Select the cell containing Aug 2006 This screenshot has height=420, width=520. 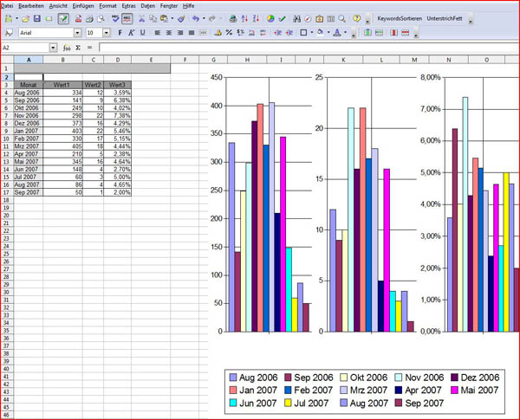click(x=28, y=92)
